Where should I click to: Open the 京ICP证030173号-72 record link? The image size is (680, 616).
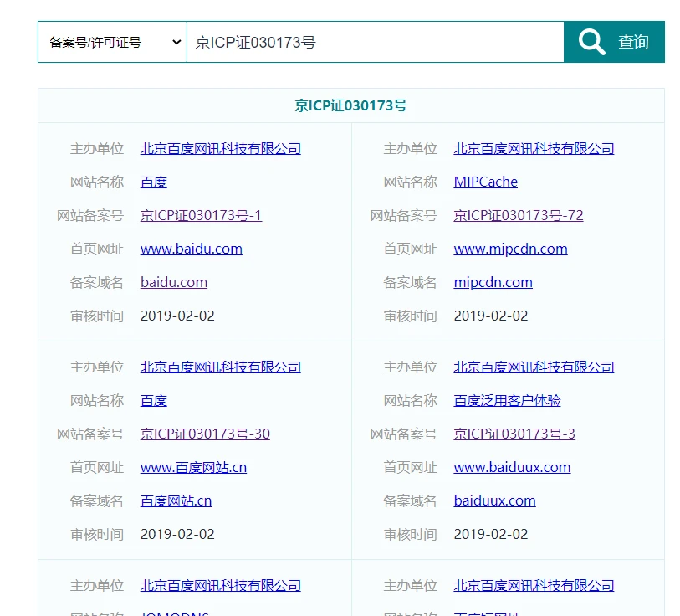(x=519, y=215)
